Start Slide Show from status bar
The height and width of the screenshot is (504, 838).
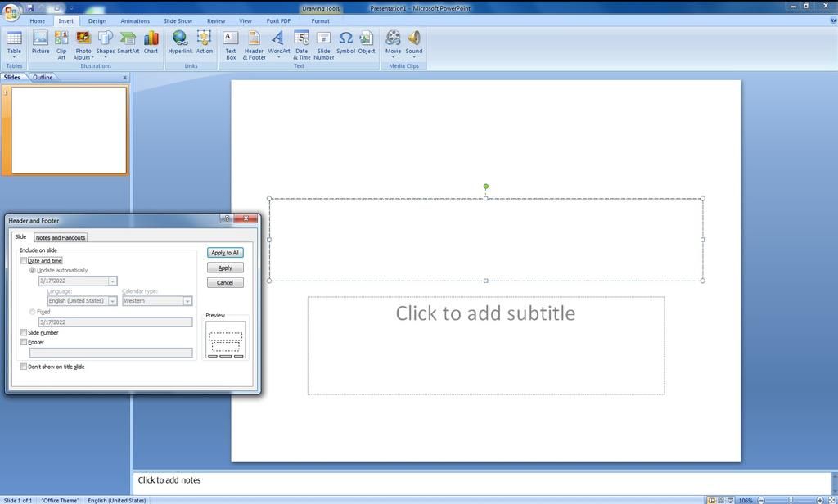tap(730, 500)
